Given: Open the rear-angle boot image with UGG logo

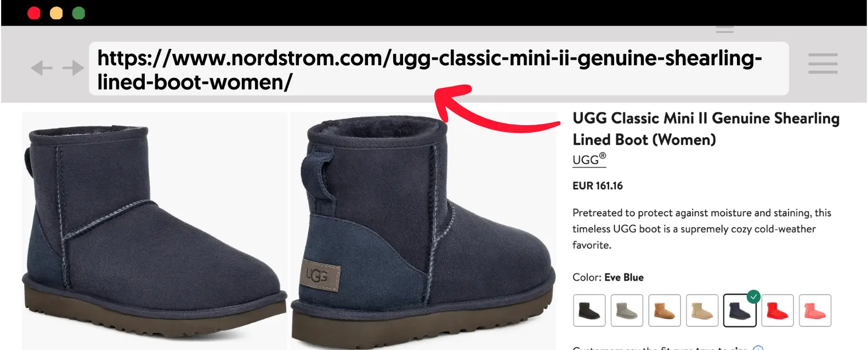Looking at the screenshot, I should [x=424, y=231].
